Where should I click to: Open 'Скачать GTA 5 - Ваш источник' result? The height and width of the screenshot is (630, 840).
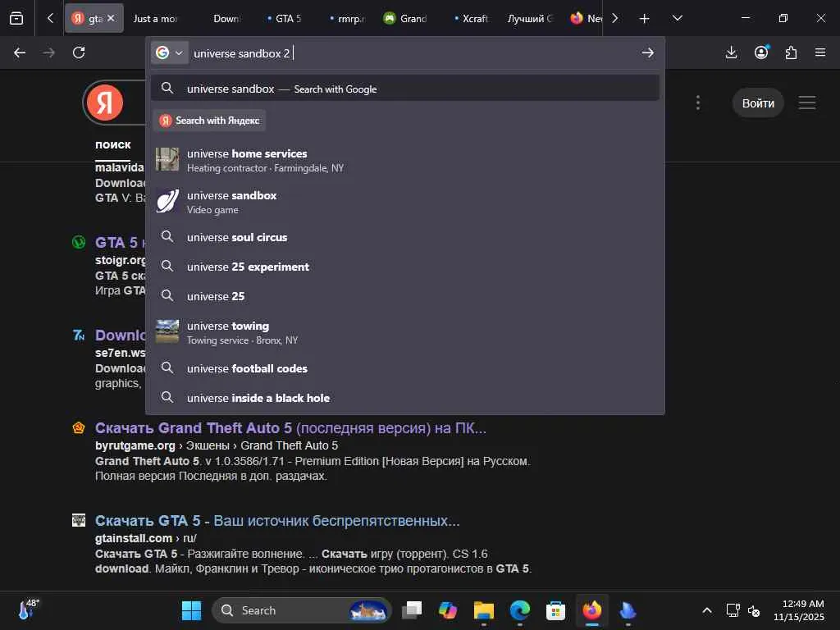click(x=277, y=521)
